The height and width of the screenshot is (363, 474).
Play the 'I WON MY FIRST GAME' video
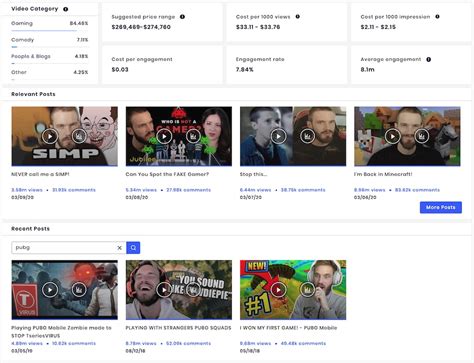[278, 290]
